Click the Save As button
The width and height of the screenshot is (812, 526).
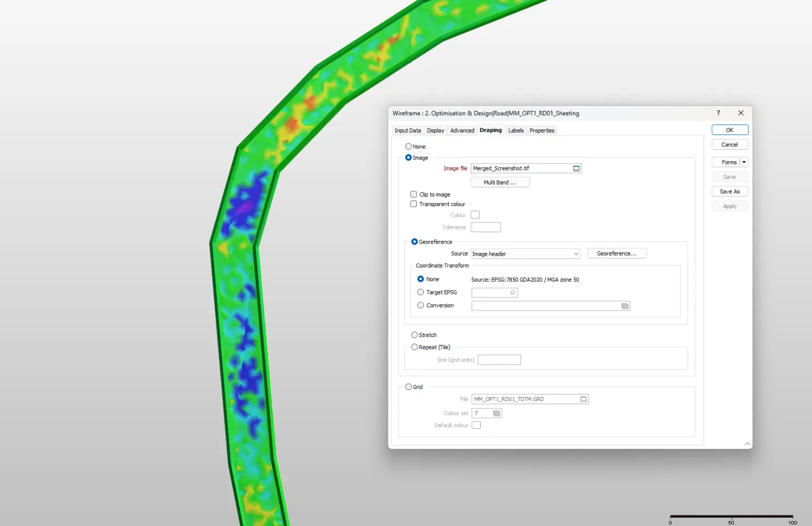[730, 192]
